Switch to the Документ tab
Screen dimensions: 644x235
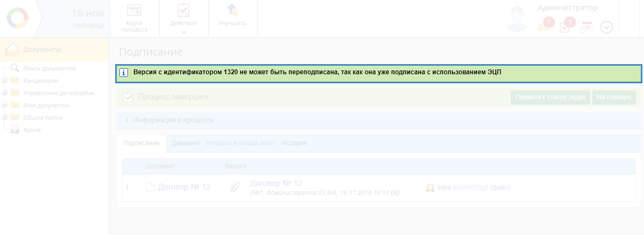tap(186, 143)
